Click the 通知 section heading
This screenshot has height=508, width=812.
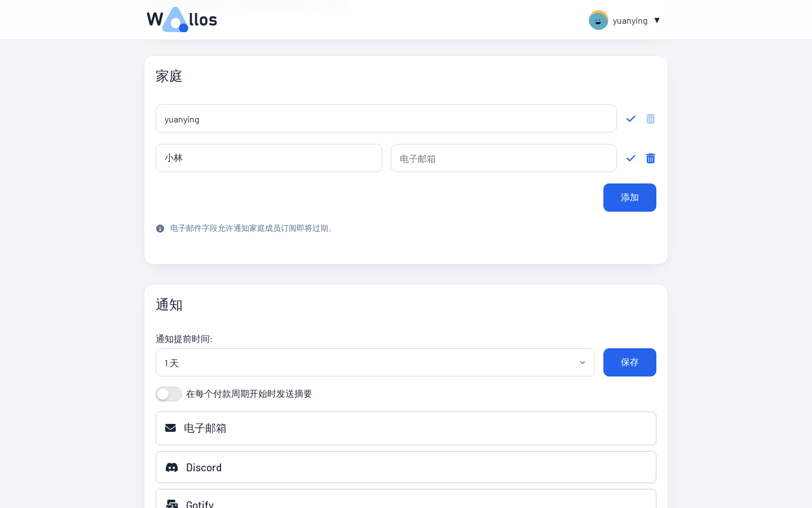coord(169,305)
